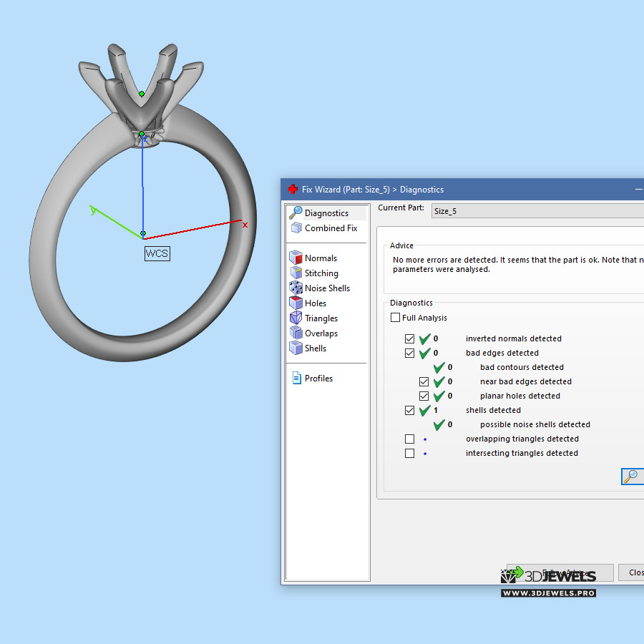Image resolution: width=644 pixels, height=644 pixels.
Task: Click the Noise Shells icon
Action: coord(296,288)
